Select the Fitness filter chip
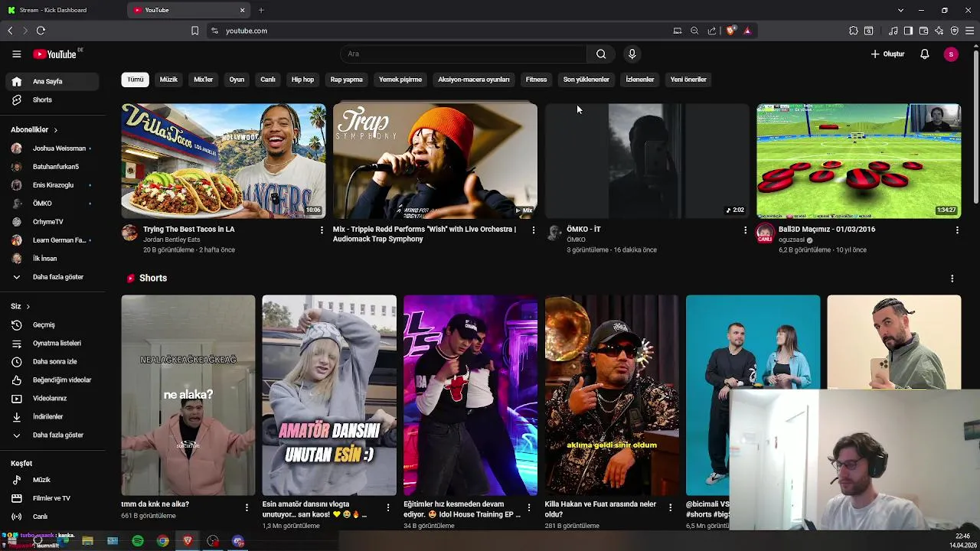 (x=536, y=80)
